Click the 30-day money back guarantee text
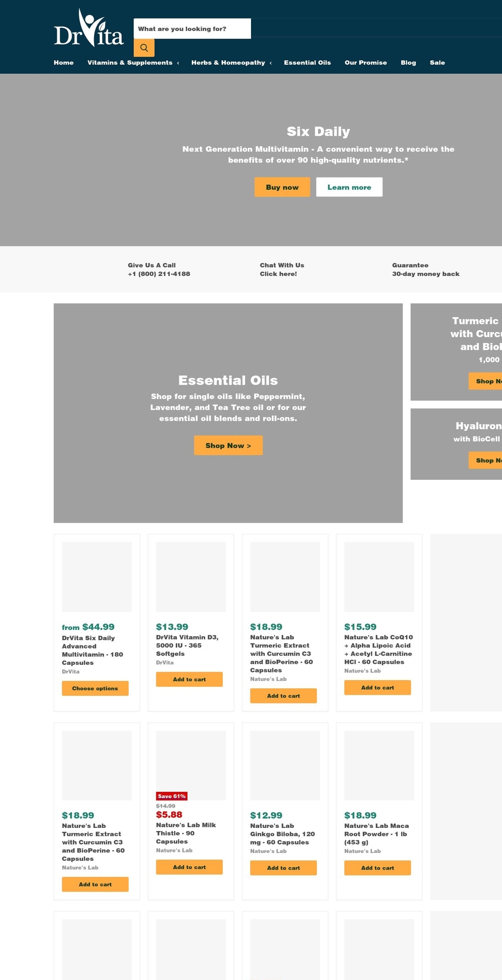The image size is (502, 980). 426,274
